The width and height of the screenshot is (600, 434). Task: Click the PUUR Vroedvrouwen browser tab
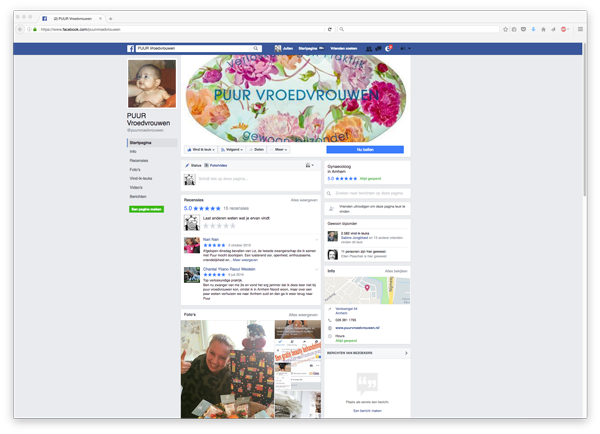coord(72,18)
